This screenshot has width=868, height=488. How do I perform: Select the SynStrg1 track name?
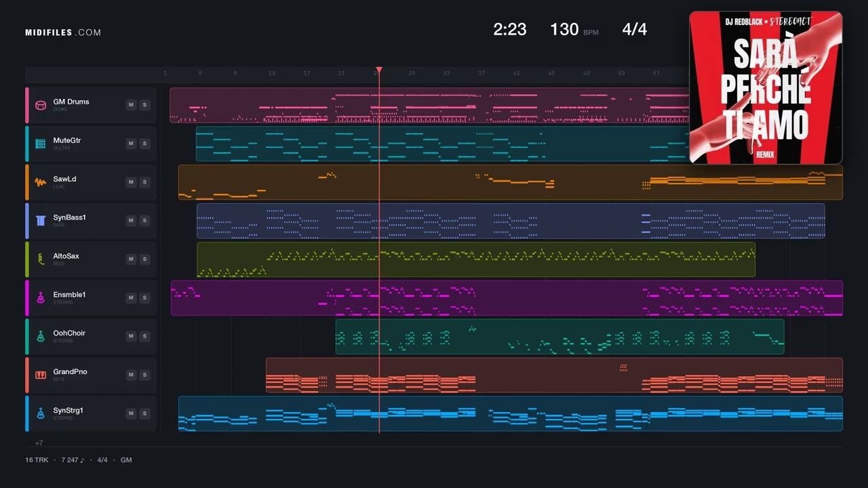click(68, 411)
